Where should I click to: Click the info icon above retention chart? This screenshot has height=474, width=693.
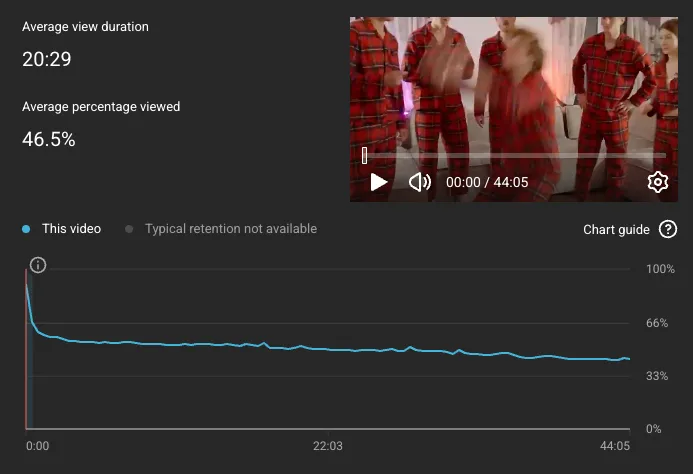[38, 265]
